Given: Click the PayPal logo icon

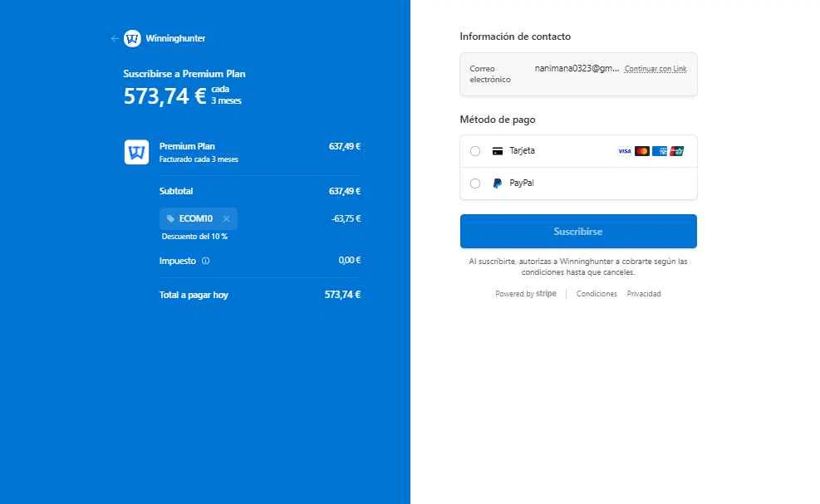Looking at the screenshot, I should pos(498,183).
